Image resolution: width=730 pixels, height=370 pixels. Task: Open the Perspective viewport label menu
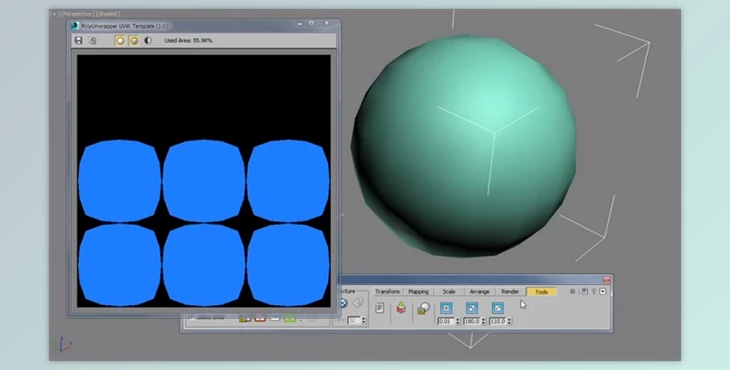tap(77, 14)
